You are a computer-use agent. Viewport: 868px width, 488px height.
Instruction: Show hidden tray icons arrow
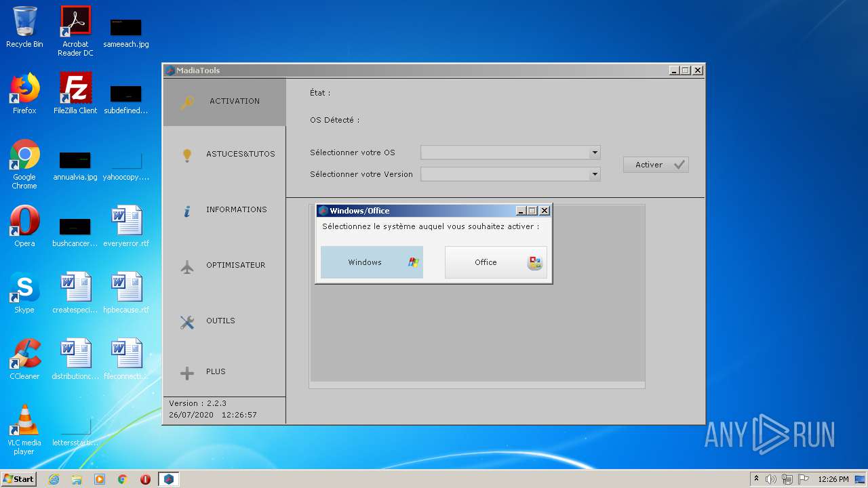[756, 479]
